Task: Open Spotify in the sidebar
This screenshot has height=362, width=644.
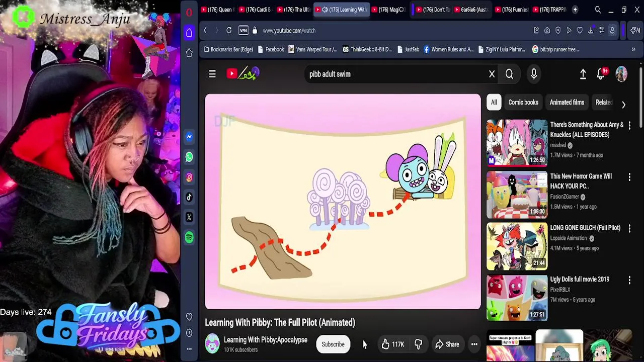Action: click(x=189, y=237)
